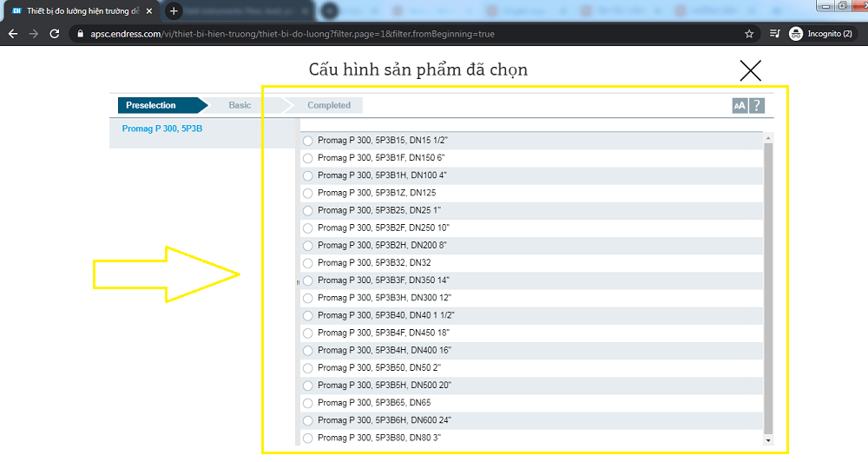Click the panel splitter handle beside list
This screenshot has width=868, height=462.
click(298, 282)
